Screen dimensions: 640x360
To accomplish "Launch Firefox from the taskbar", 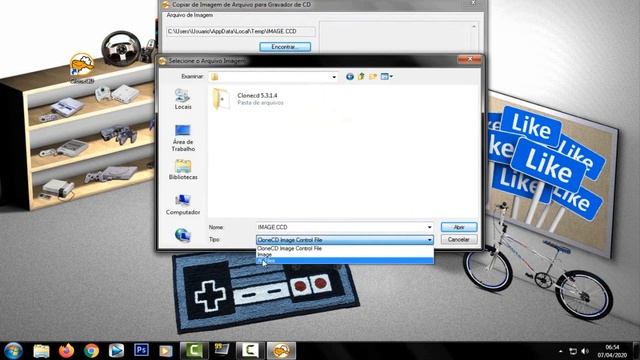I will click(67, 351).
